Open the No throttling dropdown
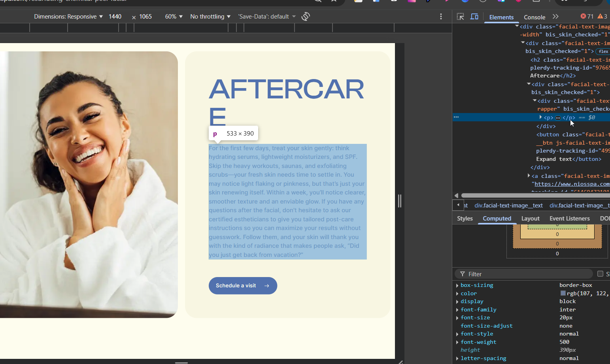 pos(210,17)
